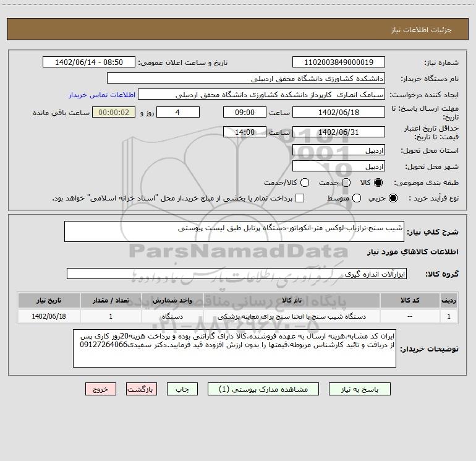The image size is (476, 461).
Task: Click the بازگشت back button
Action: (x=142, y=389)
